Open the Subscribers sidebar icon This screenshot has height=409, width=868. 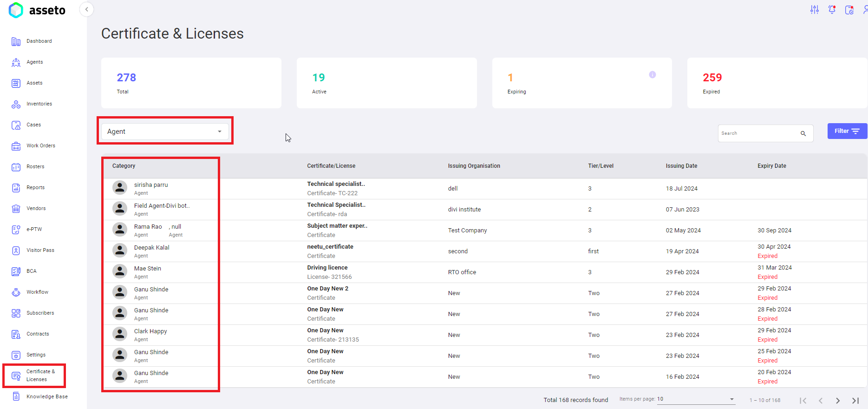coord(16,313)
